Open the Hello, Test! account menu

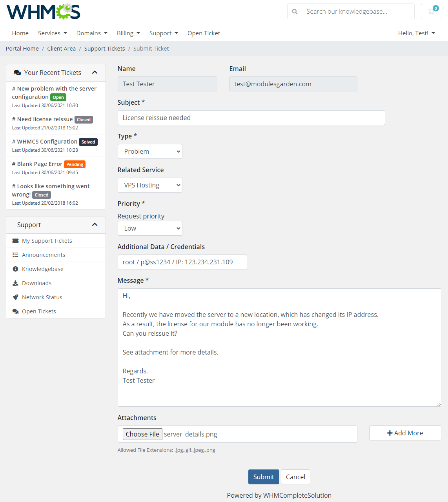click(x=416, y=33)
